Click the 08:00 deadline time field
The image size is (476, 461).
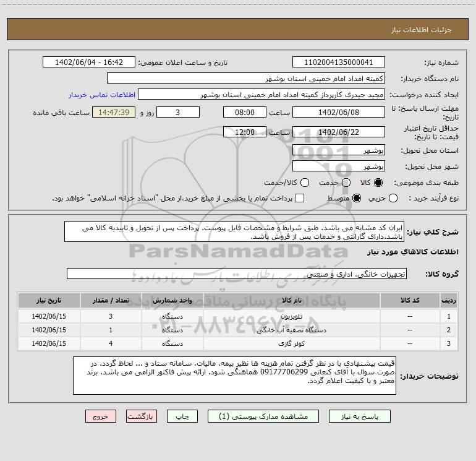tap(245, 112)
